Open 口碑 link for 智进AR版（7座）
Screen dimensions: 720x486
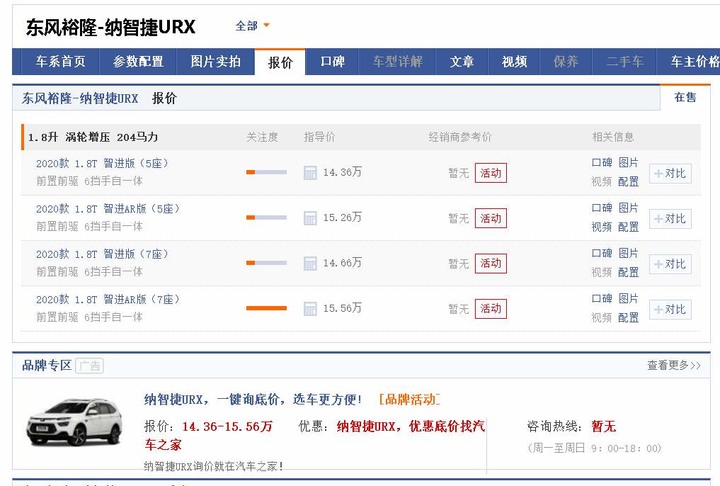click(602, 299)
